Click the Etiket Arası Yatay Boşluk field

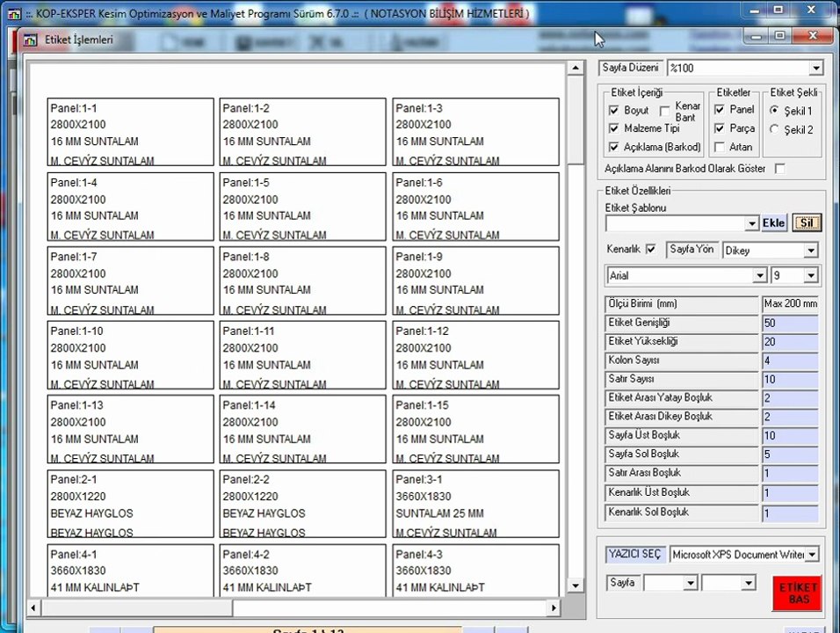[x=791, y=398]
